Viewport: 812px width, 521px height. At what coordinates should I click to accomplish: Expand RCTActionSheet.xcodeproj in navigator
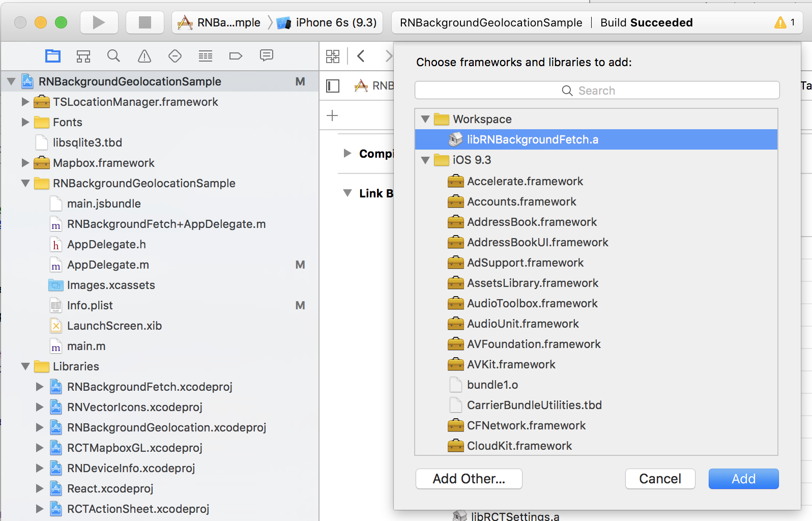click(39, 509)
